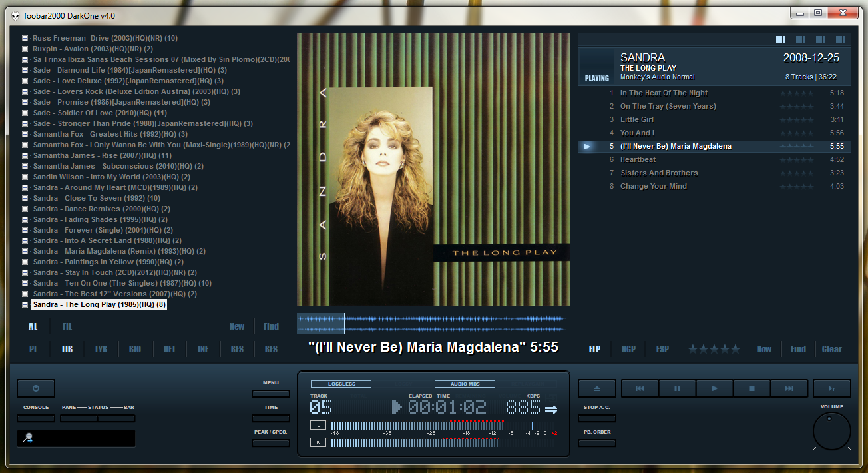Image resolution: width=868 pixels, height=473 pixels.
Task: Click the stars for Change Your Mind
Action: click(797, 186)
